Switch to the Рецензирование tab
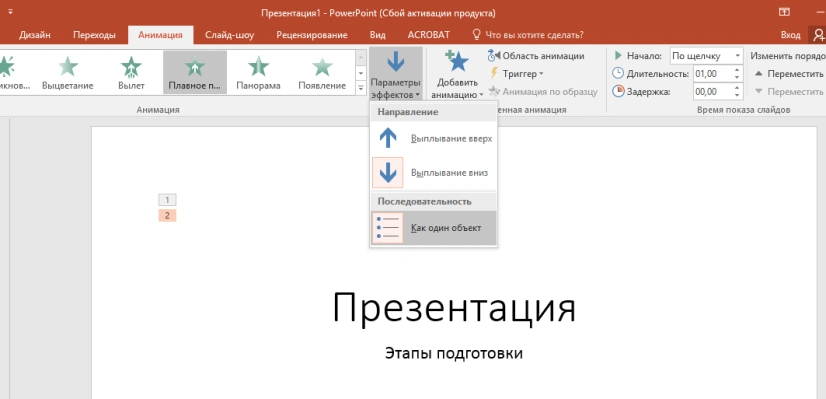The height and width of the screenshot is (399, 826). coord(312,35)
